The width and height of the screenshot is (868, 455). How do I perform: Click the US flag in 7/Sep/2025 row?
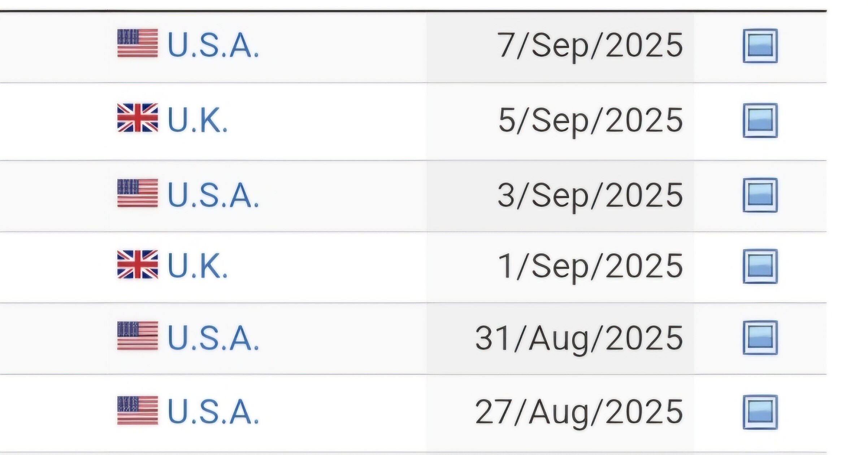point(138,43)
